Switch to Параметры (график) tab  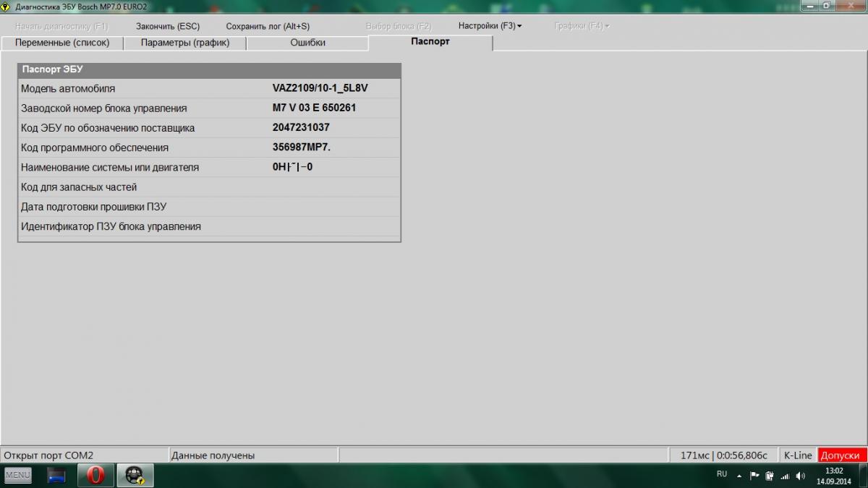(x=185, y=43)
